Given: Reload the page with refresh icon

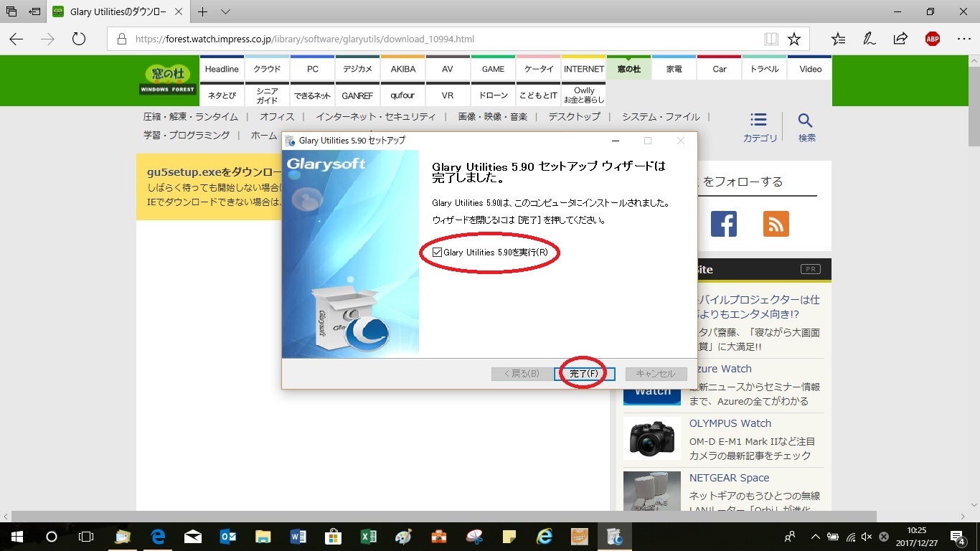Looking at the screenshot, I should [x=79, y=39].
